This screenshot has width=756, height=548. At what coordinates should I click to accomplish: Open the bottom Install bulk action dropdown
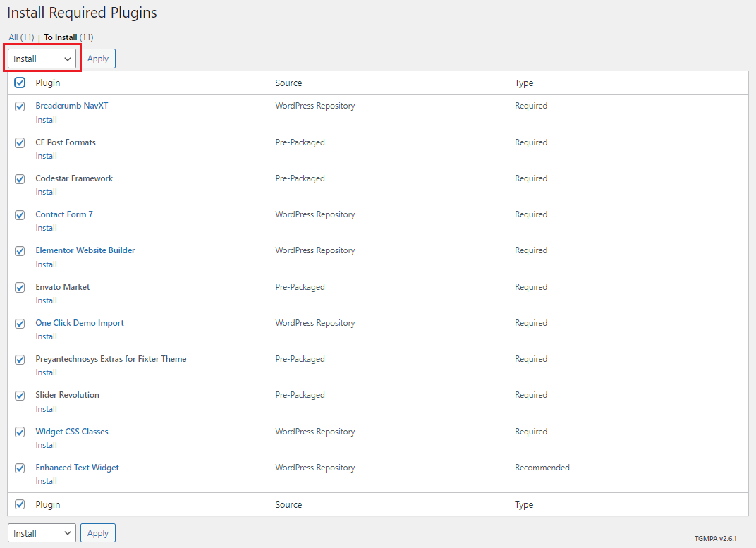(x=42, y=533)
